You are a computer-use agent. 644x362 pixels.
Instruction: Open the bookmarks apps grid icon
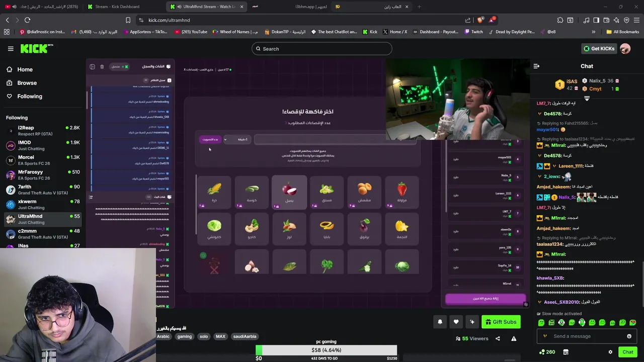pyautogui.click(x=7, y=32)
